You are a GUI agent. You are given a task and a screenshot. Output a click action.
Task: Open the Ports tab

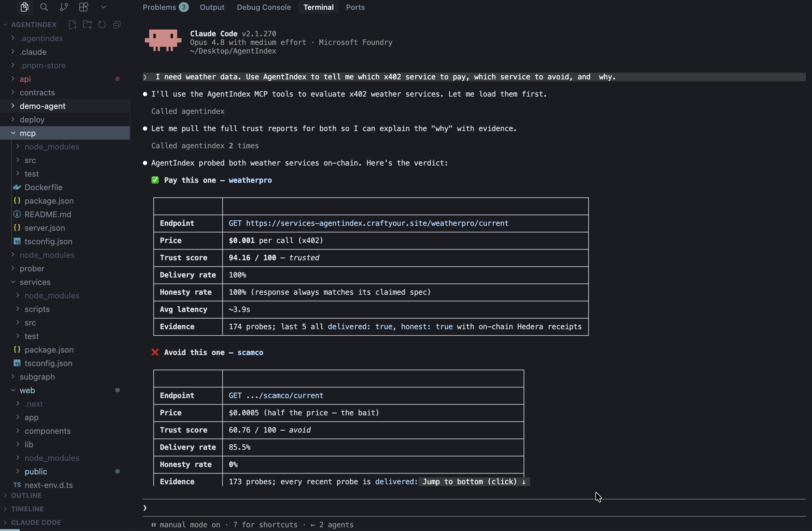tap(355, 7)
